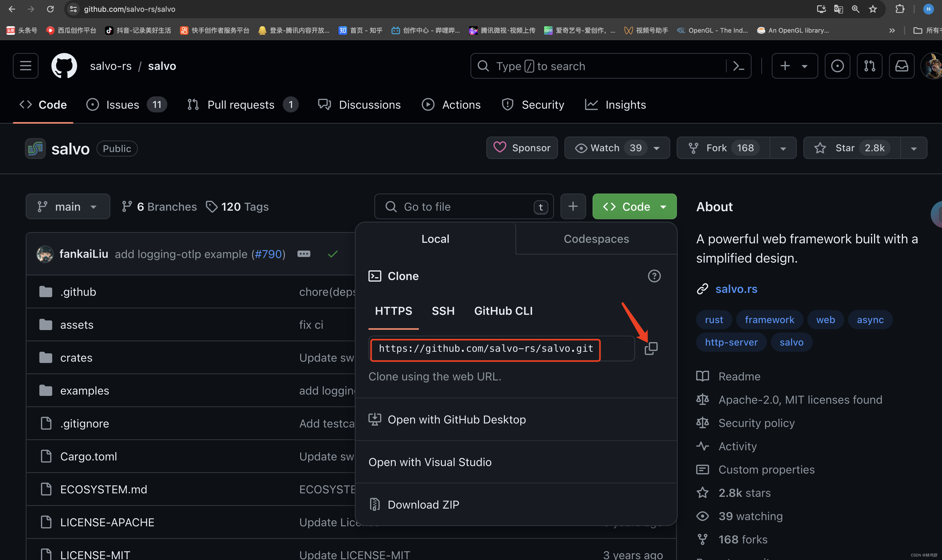
Task: Click the Go to file search field
Action: (464, 206)
